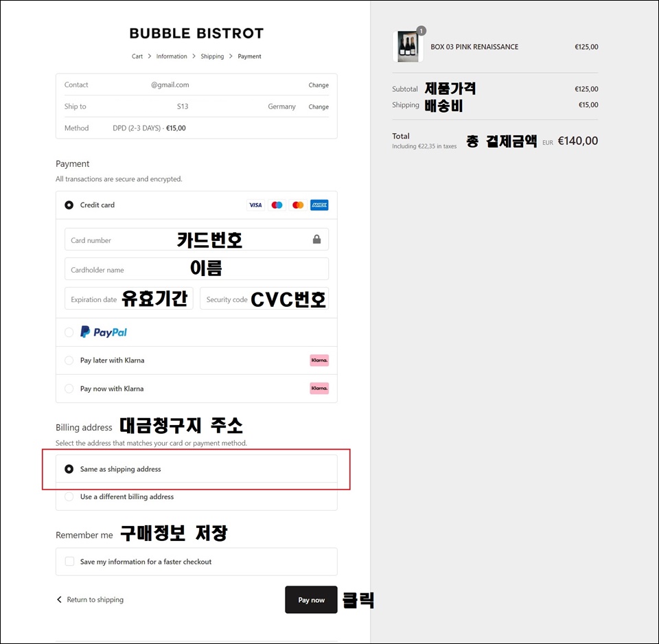Click the Mastercard icon

(x=298, y=205)
